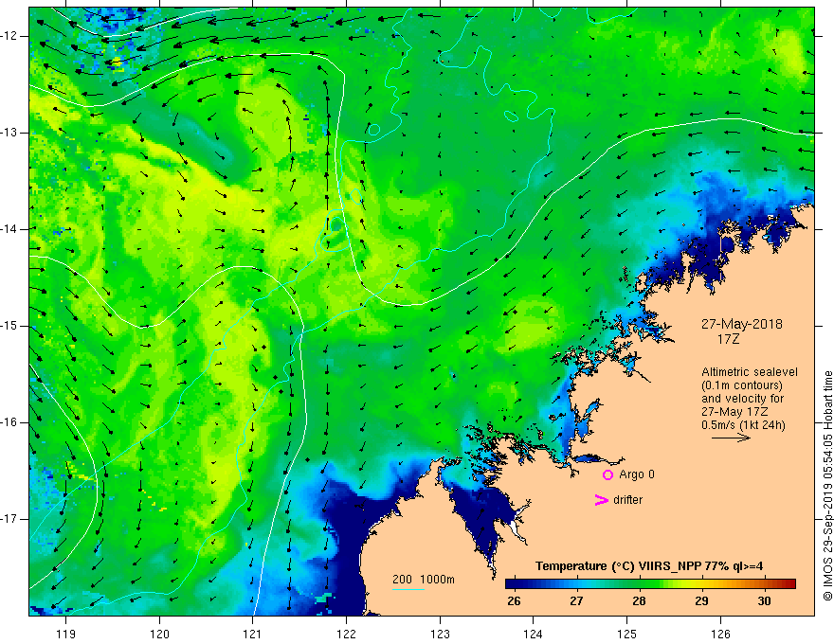
Task: Click 'and velocity for' legend line
Action: [x=742, y=399]
